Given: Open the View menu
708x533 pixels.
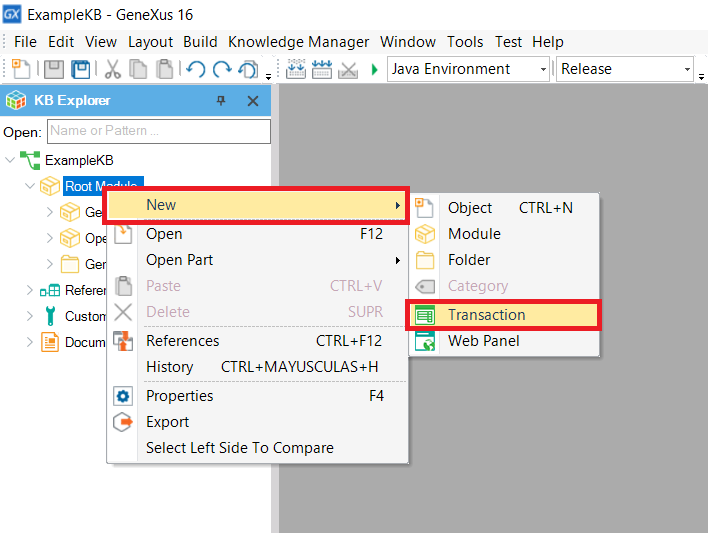Looking at the screenshot, I should tap(101, 42).
